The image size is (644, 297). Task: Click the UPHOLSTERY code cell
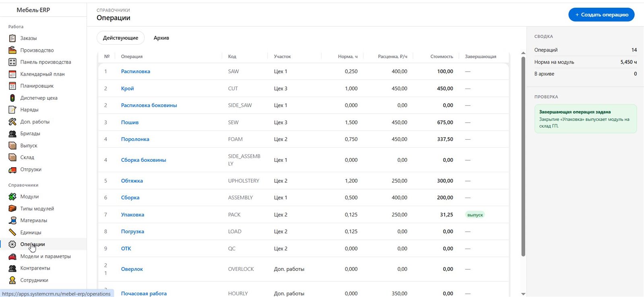pyautogui.click(x=244, y=181)
